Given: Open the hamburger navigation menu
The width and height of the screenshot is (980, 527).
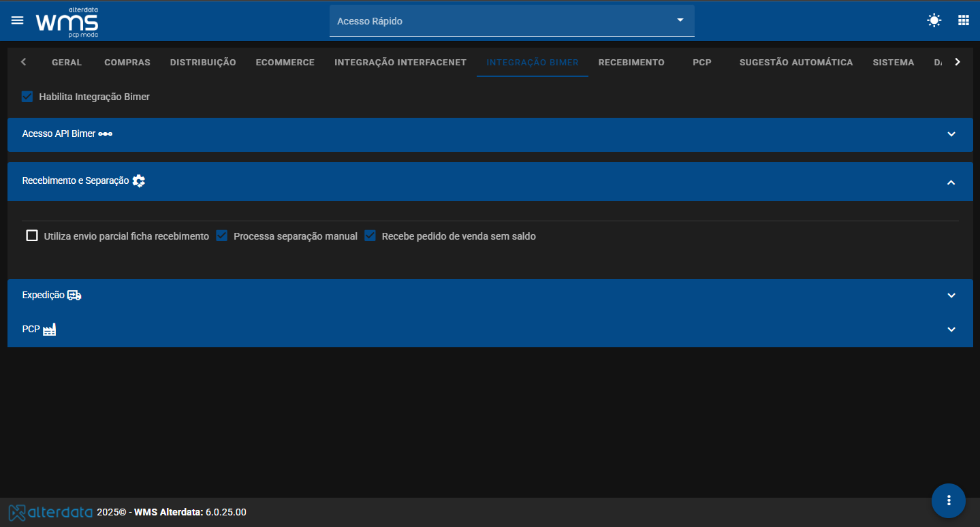Looking at the screenshot, I should tap(18, 20).
